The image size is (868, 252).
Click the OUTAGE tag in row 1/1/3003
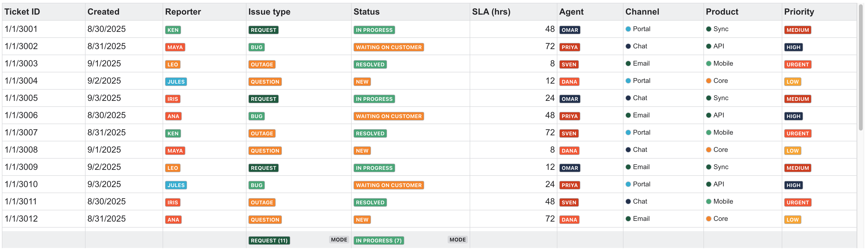(x=262, y=64)
